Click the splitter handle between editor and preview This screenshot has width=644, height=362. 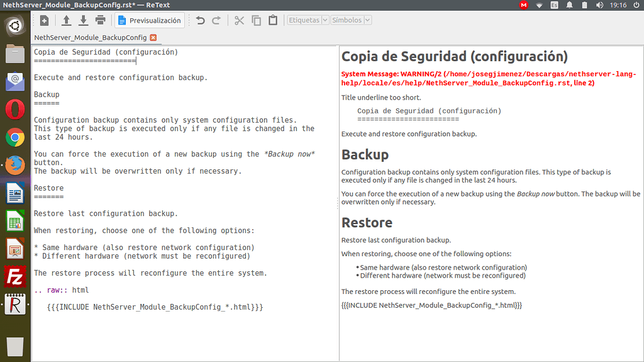click(338, 202)
